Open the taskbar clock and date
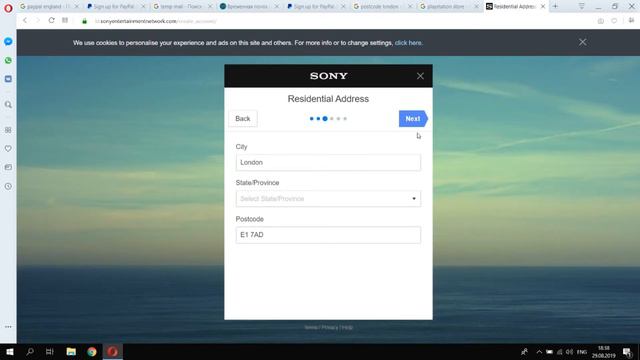 [604, 352]
